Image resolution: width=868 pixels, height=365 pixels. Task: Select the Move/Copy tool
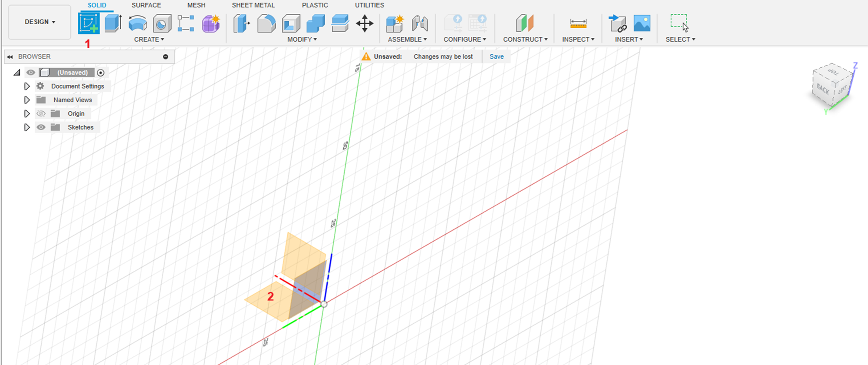365,23
